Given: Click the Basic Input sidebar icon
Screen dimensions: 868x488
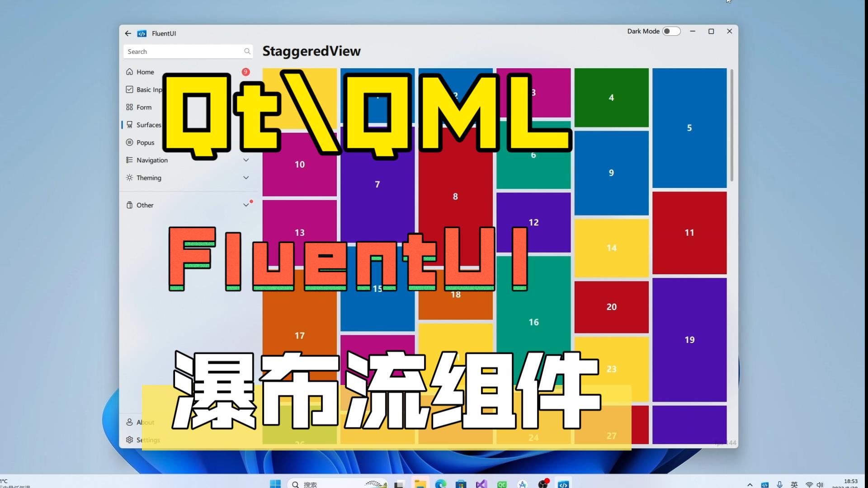Looking at the screenshot, I should [129, 89].
